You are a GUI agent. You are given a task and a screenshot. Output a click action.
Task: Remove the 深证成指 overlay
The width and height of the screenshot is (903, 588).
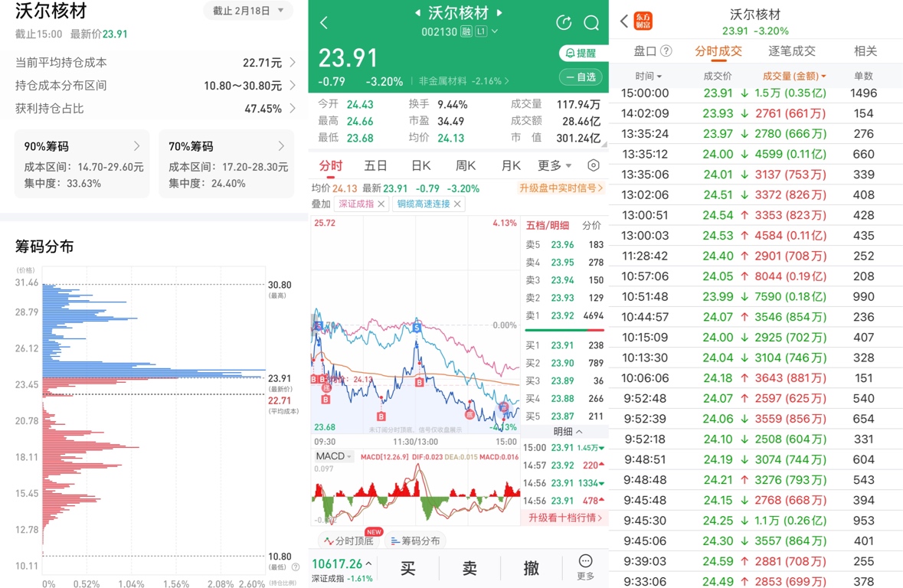(381, 204)
